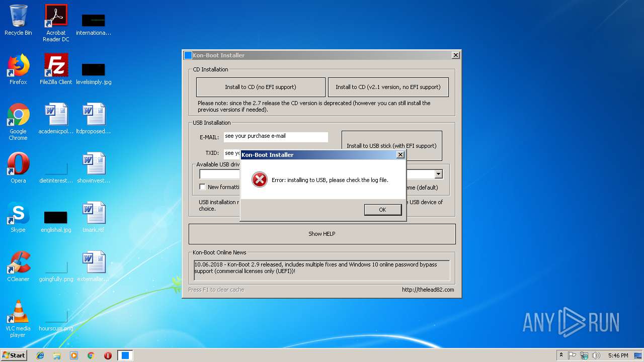Select levelsimply.jpg desktop file

[94, 73]
